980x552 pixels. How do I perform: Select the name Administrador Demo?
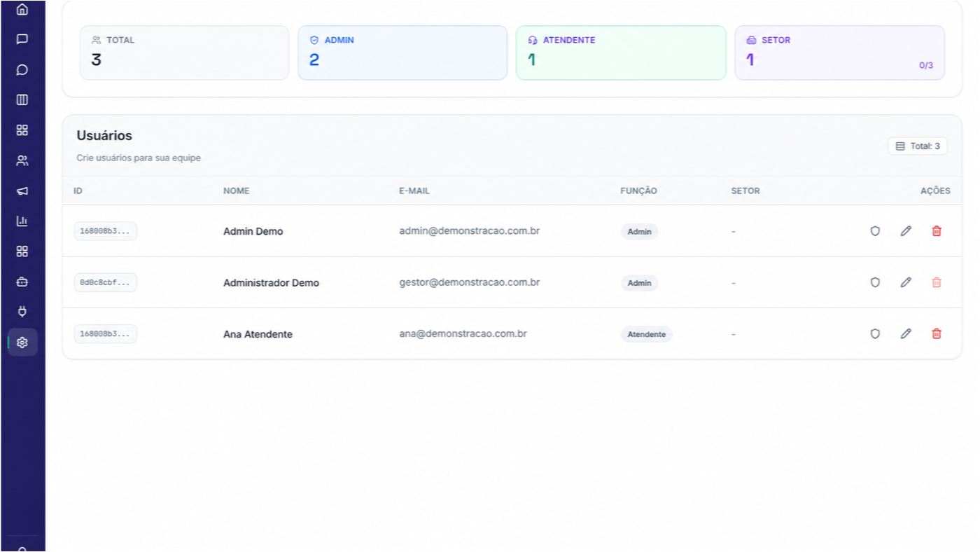(271, 283)
